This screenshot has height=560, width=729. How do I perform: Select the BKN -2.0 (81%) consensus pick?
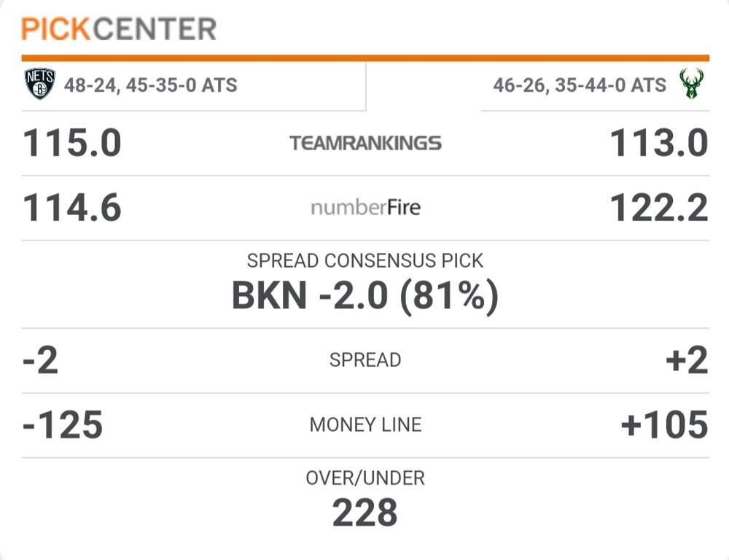pyautogui.click(x=365, y=295)
